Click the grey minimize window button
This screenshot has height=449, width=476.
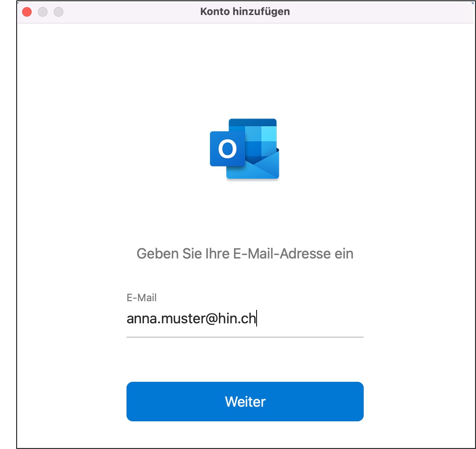point(43,12)
